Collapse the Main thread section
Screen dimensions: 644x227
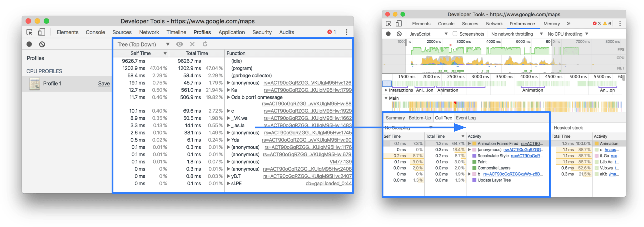(x=386, y=98)
